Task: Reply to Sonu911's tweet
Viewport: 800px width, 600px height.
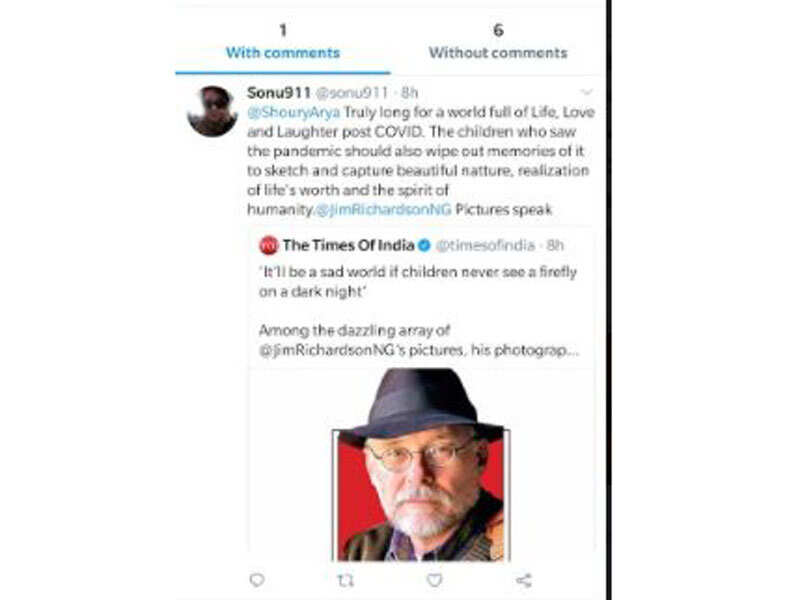Action: (x=257, y=579)
